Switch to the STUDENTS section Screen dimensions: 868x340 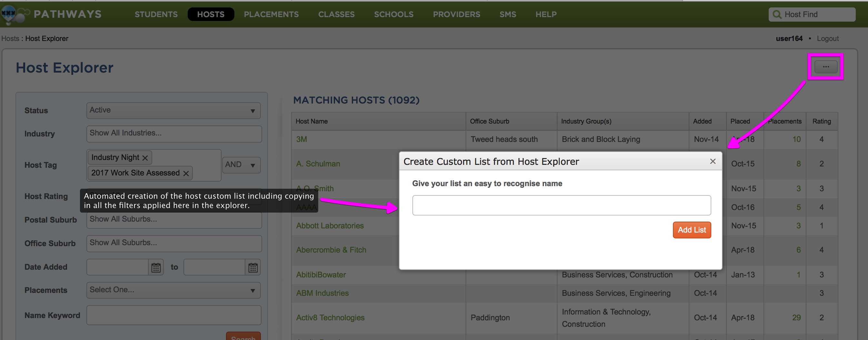[x=156, y=14]
